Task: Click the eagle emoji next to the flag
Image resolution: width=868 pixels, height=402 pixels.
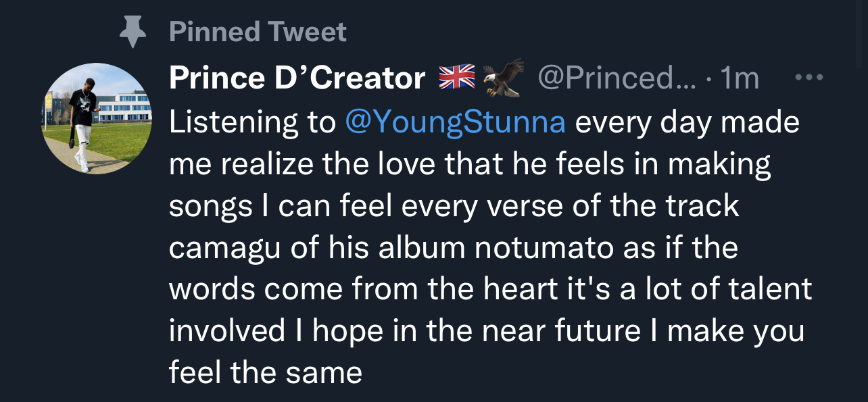Action: (504, 77)
